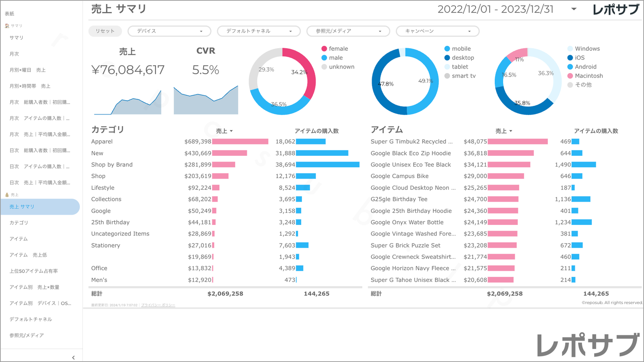Click the desktop legend dot
Viewport: 644px width, 362px height.
click(x=447, y=58)
